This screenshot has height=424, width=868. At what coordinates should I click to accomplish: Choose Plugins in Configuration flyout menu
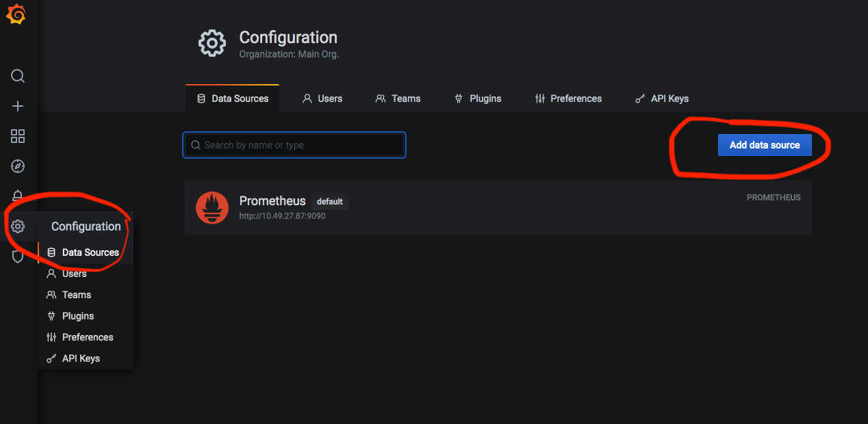click(77, 316)
